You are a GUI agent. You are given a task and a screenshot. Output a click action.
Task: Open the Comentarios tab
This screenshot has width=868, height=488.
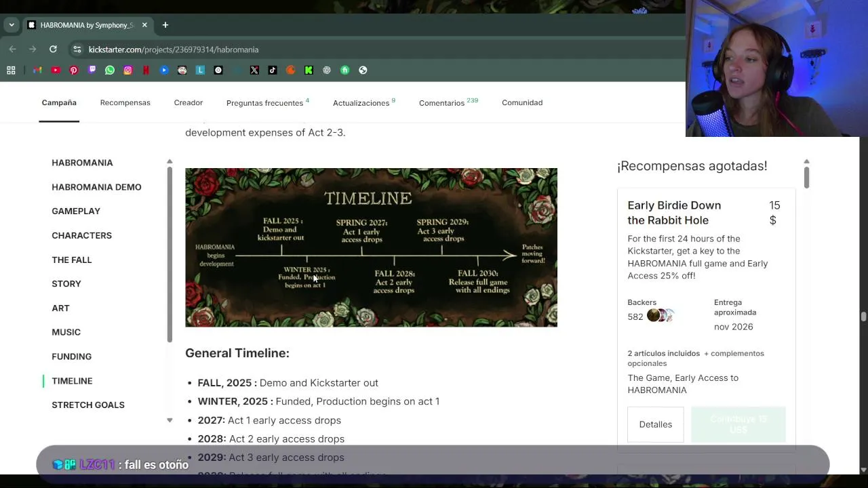448,102
